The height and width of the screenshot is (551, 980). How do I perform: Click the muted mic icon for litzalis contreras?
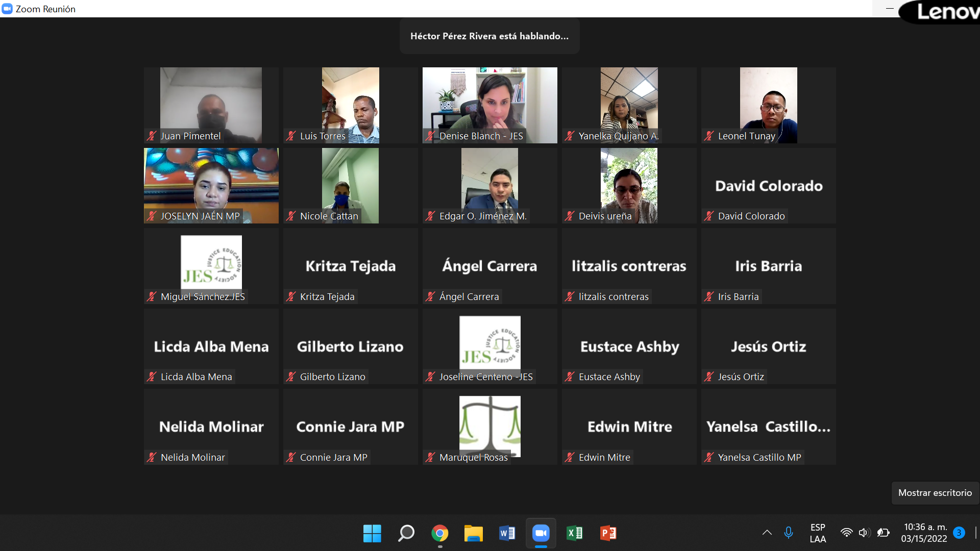570,296
